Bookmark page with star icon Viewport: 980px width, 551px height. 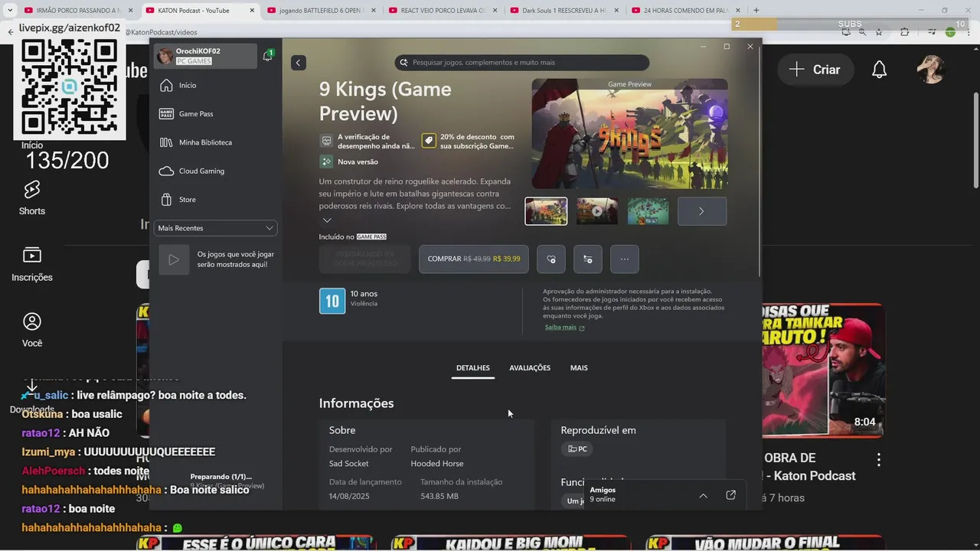click(879, 32)
